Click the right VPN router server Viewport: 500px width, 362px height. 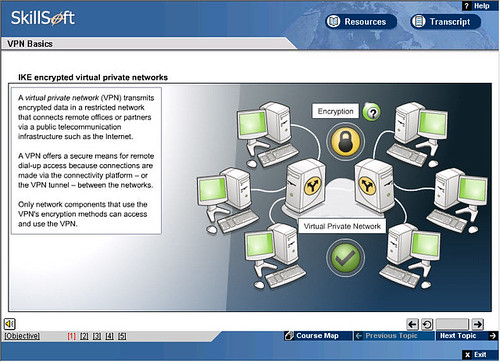pos(374,186)
